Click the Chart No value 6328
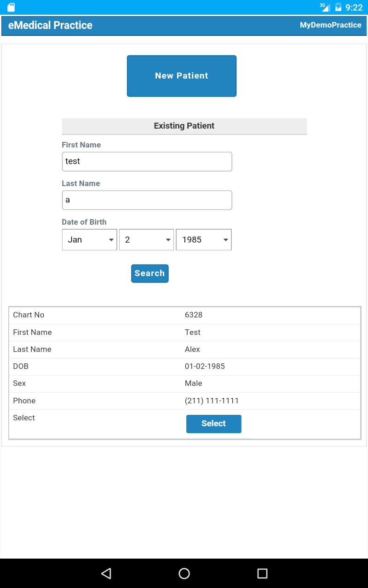The width and height of the screenshot is (368, 588). pos(194,315)
